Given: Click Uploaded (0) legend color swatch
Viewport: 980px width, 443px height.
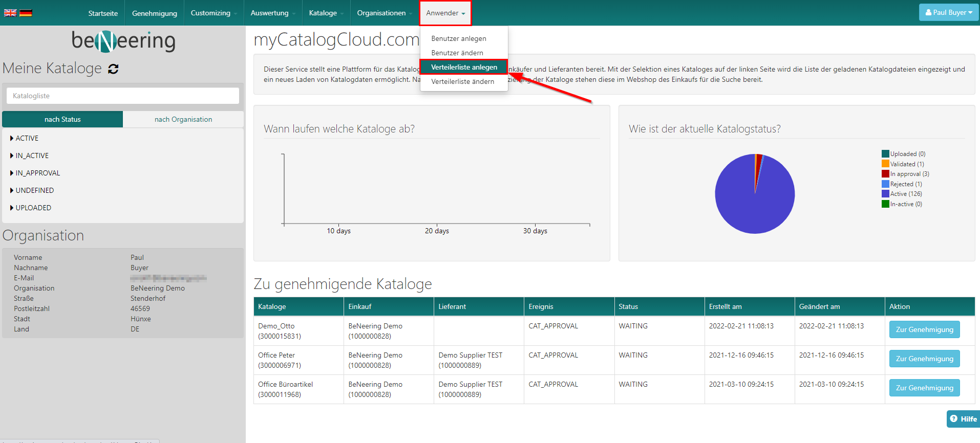Looking at the screenshot, I should [885, 154].
